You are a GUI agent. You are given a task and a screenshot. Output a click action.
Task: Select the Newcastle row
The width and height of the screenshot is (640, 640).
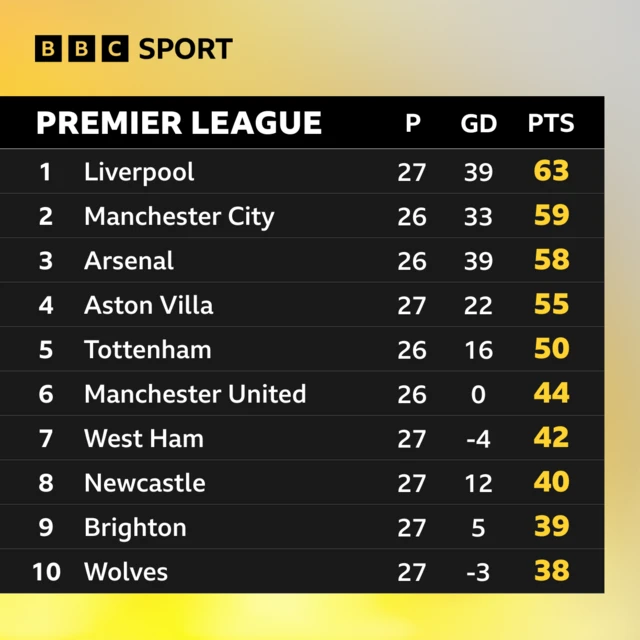click(302, 482)
